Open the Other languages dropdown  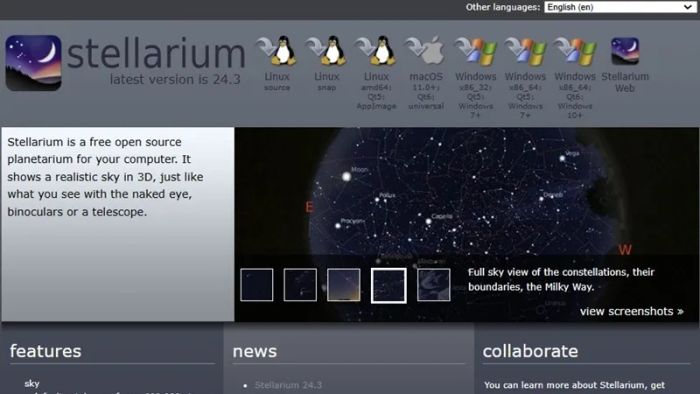620,7
